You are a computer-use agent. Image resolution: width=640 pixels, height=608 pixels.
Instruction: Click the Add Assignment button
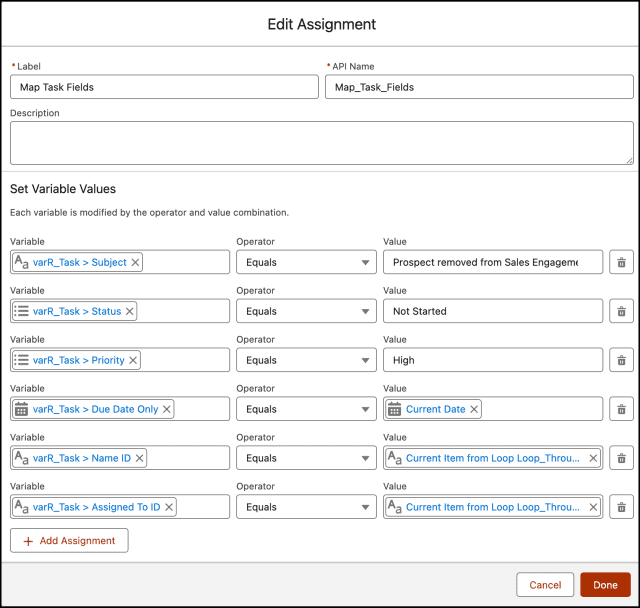69,541
